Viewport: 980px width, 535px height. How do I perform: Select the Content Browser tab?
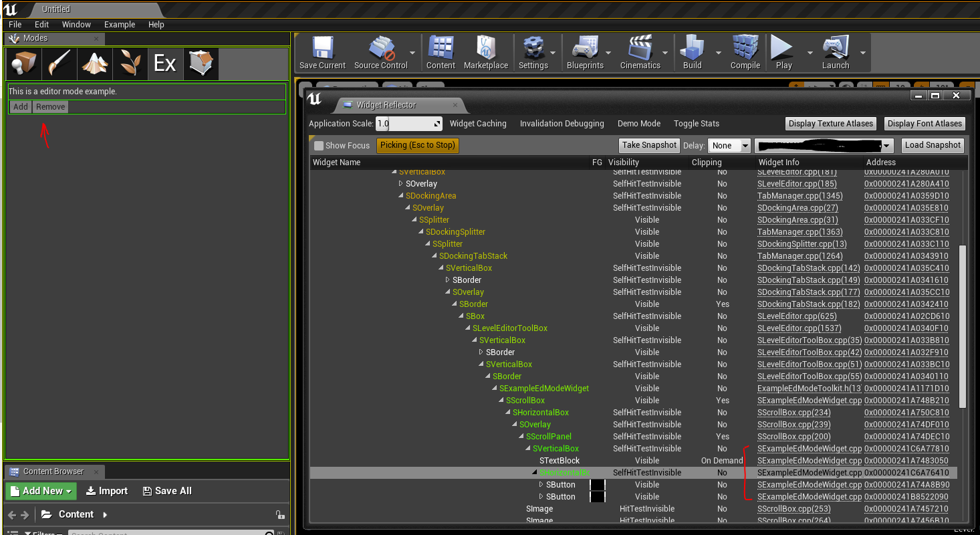(x=53, y=471)
